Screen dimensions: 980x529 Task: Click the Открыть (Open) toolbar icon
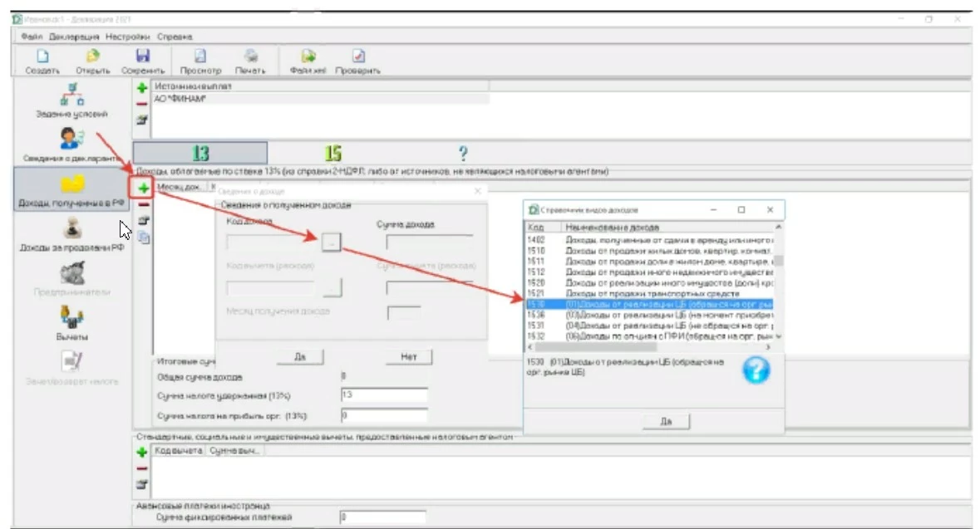click(92, 57)
